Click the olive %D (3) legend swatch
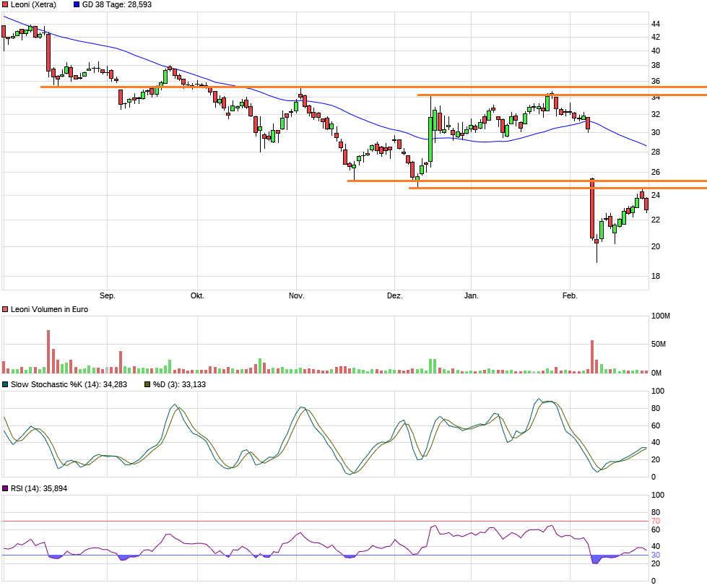Image resolution: width=707 pixels, height=588 pixels. pos(147,384)
